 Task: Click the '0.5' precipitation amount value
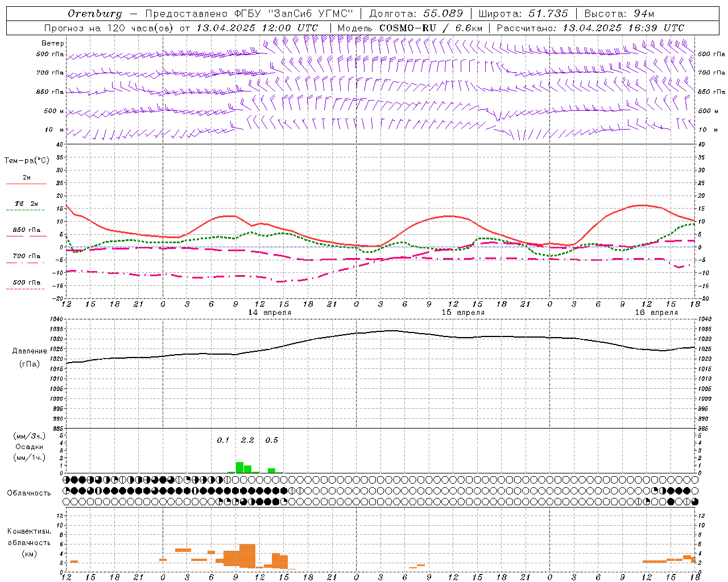point(272,440)
